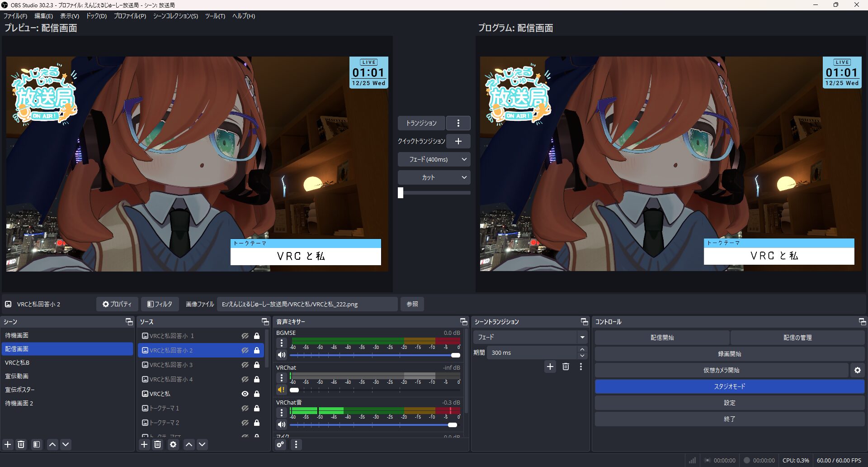Open scene filters icon in Scenes dock

pyautogui.click(x=37, y=444)
